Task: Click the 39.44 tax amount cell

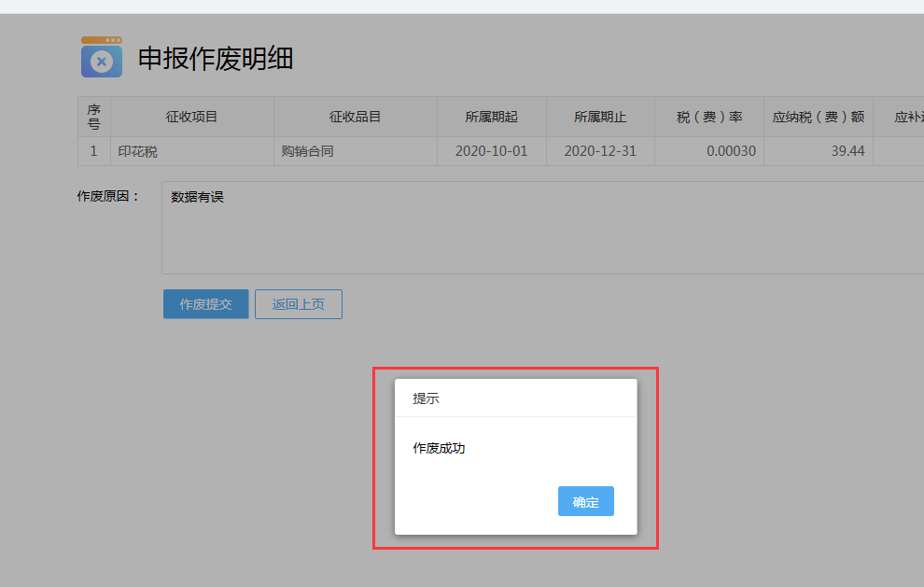Action: (847, 151)
